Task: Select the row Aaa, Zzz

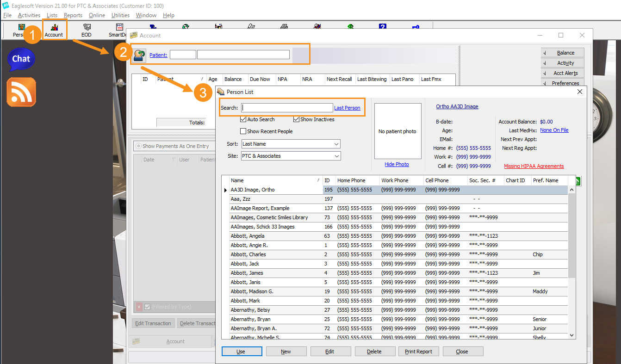Action: [x=398, y=199]
